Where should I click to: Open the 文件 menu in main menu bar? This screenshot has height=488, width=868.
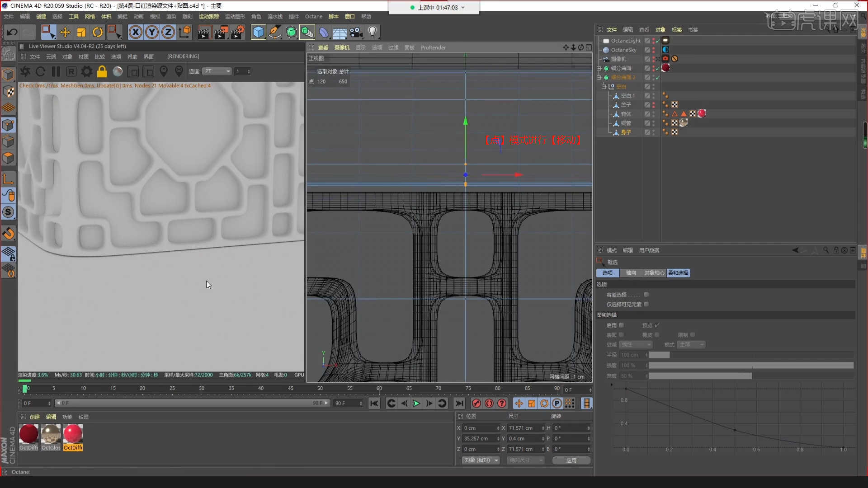(x=9, y=17)
